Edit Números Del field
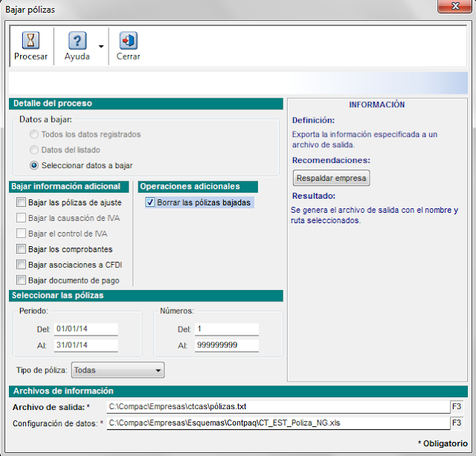476x456 pixels. pyautogui.click(x=227, y=329)
